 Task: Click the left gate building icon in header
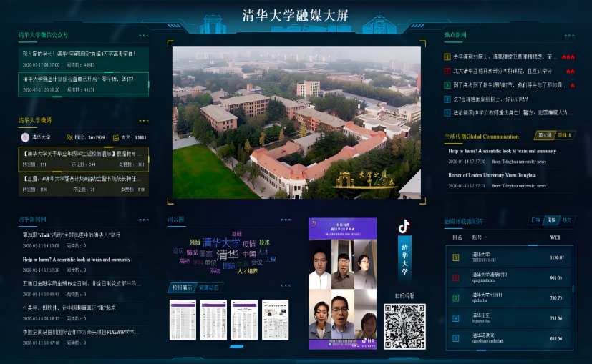pos(213,24)
